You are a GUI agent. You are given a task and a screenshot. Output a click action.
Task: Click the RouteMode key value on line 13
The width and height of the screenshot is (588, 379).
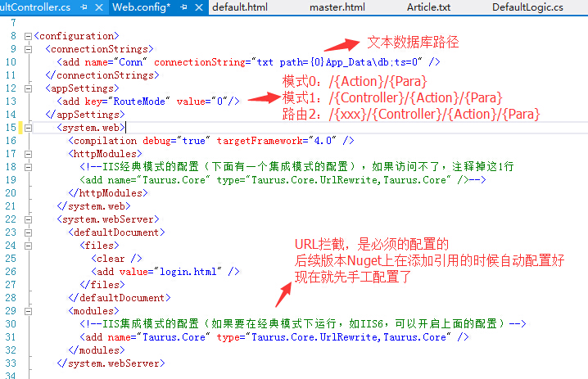pos(138,102)
